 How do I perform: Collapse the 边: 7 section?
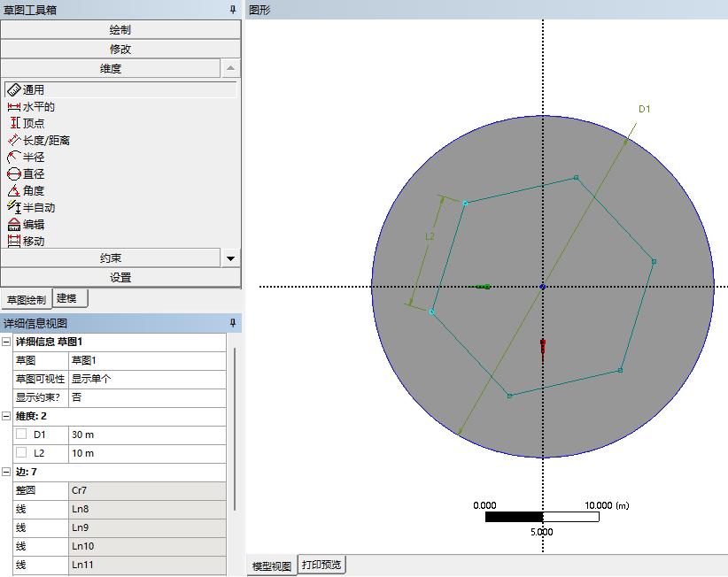(x=7, y=472)
